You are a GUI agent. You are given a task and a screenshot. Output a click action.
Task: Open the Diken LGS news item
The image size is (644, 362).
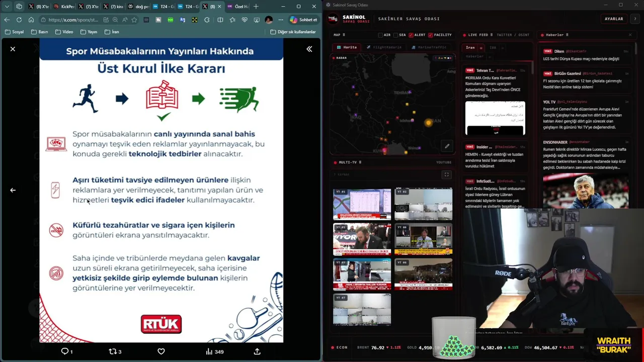point(586,55)
